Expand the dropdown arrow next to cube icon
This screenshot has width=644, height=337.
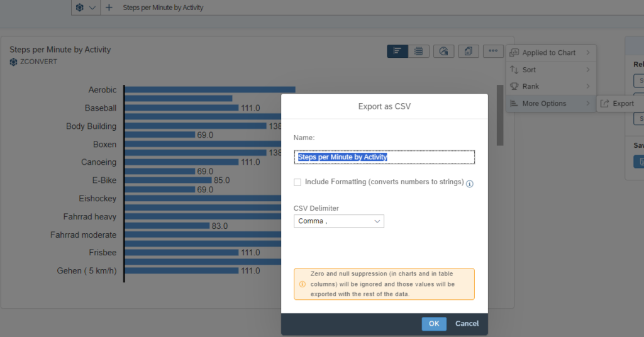tap(92, 8)
